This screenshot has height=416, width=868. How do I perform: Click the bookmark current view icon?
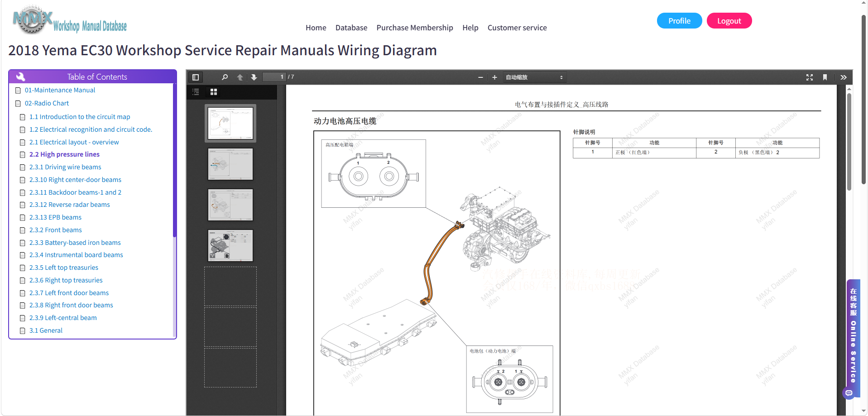click(x=825, y=77)
